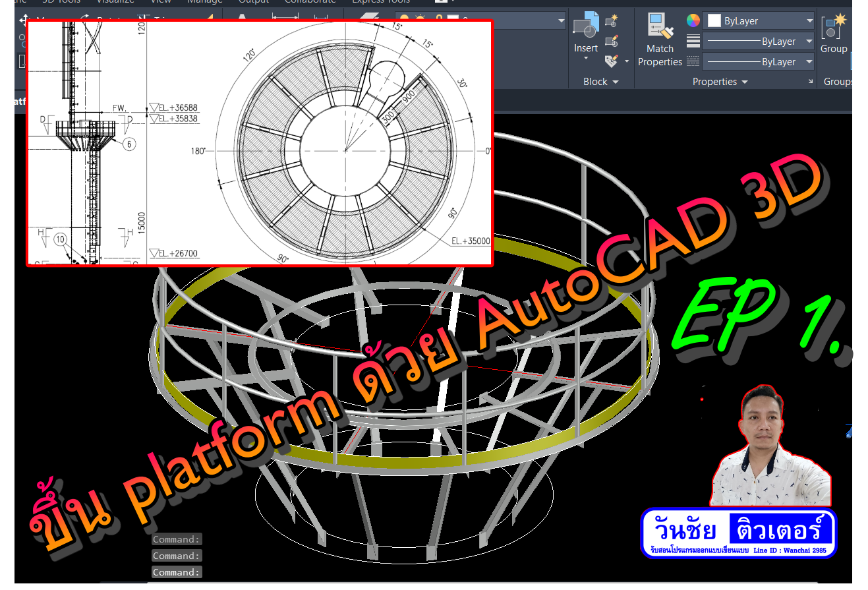This screenshot has height=590, width=868.
Task: Open the Insert dropdown arrow below Insert
Action: tap(585, 59)
